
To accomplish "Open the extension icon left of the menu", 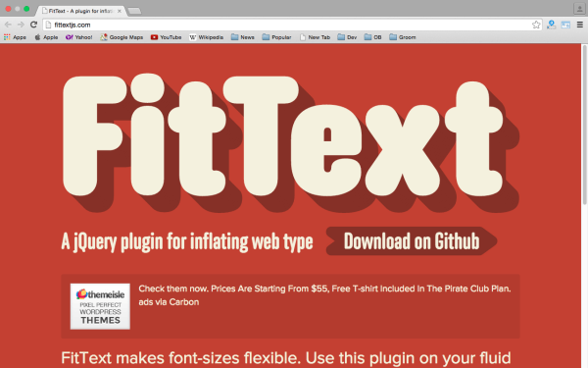I will [x=565, y=25].
